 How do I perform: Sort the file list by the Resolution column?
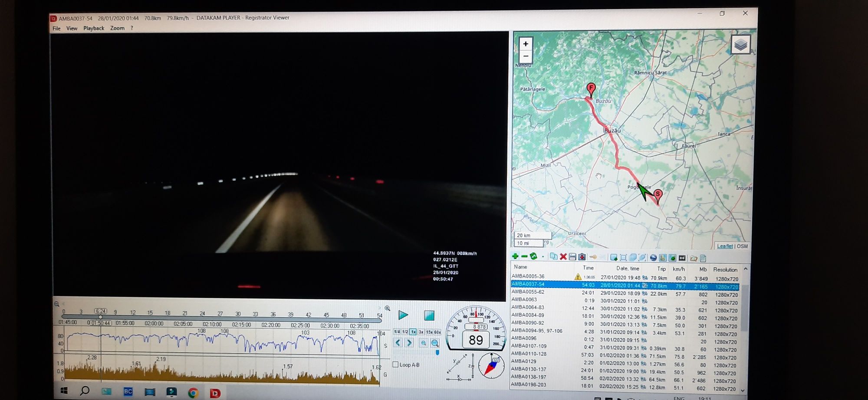pyautogui.click(x=725, y=269)
